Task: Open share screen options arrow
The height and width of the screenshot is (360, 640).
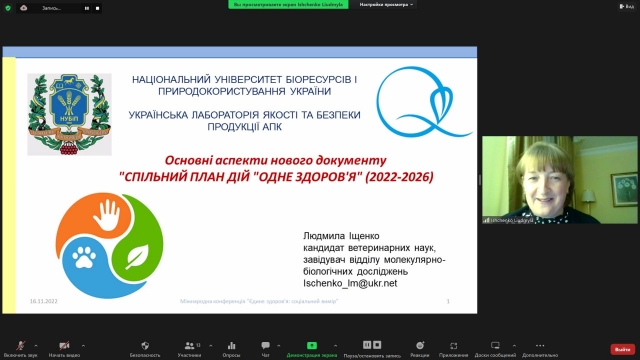Action: point(336,346)
